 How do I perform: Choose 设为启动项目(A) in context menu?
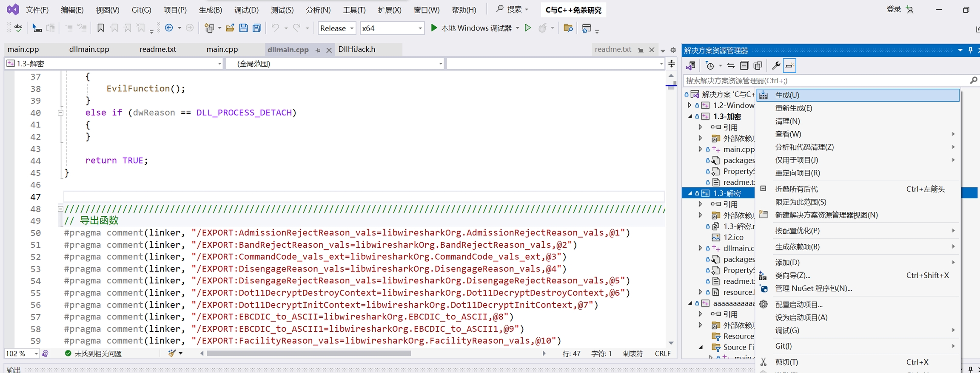pos(801,317)
